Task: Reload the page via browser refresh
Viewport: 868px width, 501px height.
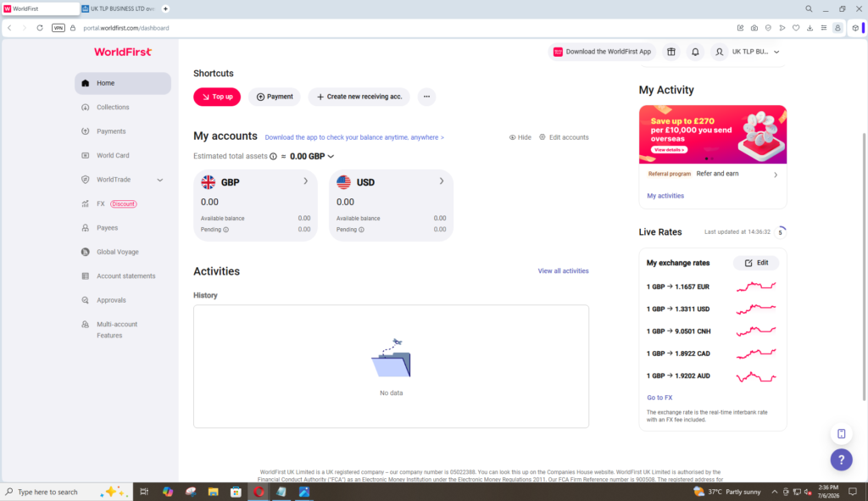Action: (x=40, y=28)
